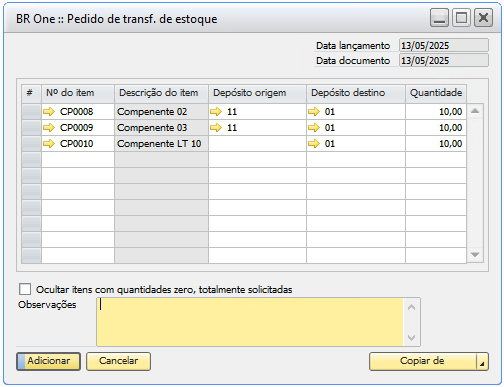Viewport: 504px width, 387px height.
Task: Click the Copiar de button
Action: pyautogui.click(x=423, y=361)
